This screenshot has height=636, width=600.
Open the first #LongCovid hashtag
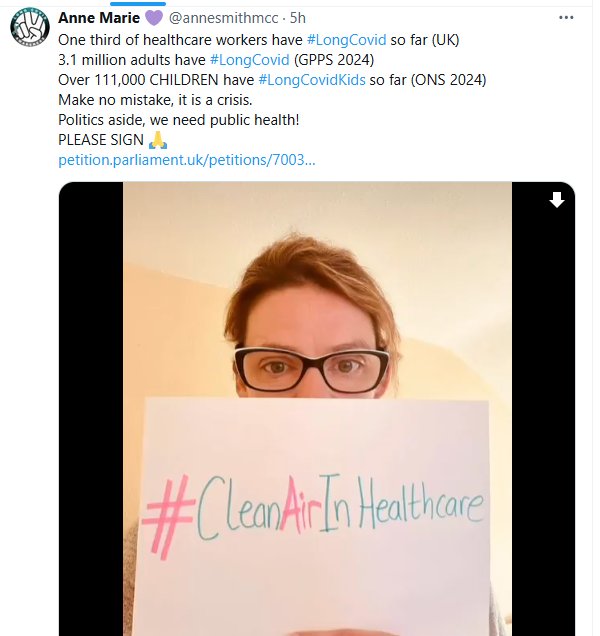(346, 40)
